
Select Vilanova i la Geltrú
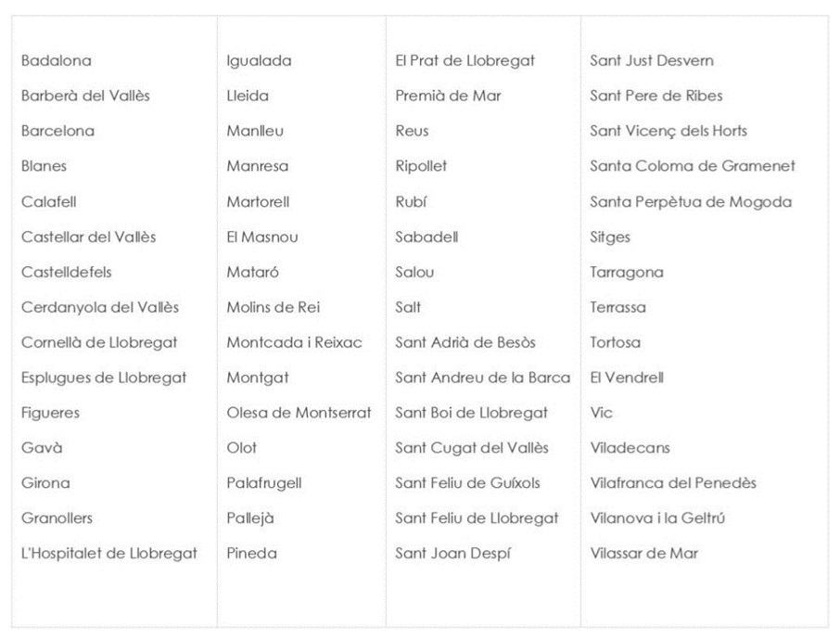[x=657, y=518]
